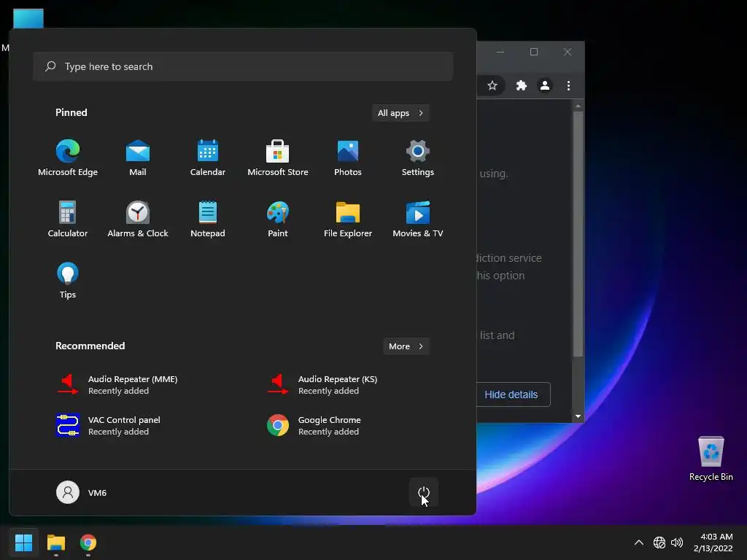Select the Recycle Bin desktop icon
Screen dimensions: 747x560
[x=711, y=458]
